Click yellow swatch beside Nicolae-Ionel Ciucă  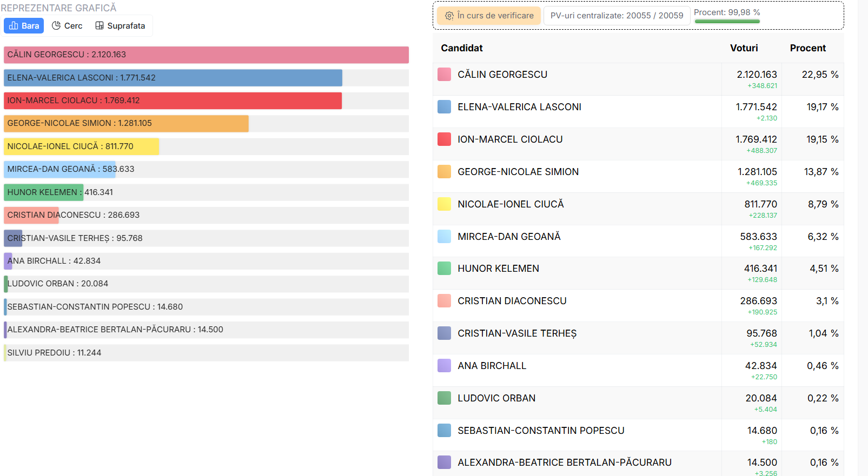pos(444,204)
